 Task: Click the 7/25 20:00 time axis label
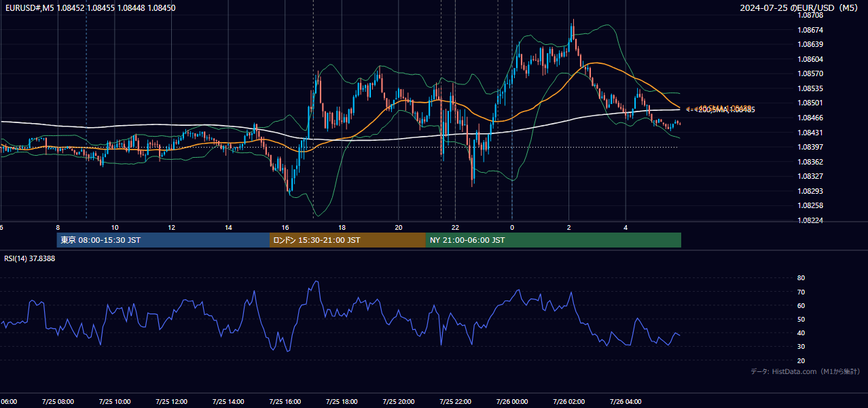coord(399,401)
